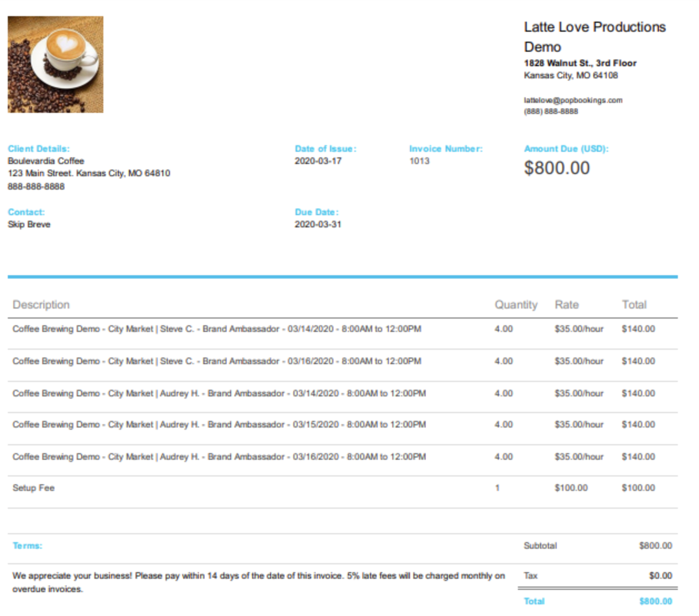Click the Quantity column header
This screenshot has width=699, height=616.
(x=516, y=305)
